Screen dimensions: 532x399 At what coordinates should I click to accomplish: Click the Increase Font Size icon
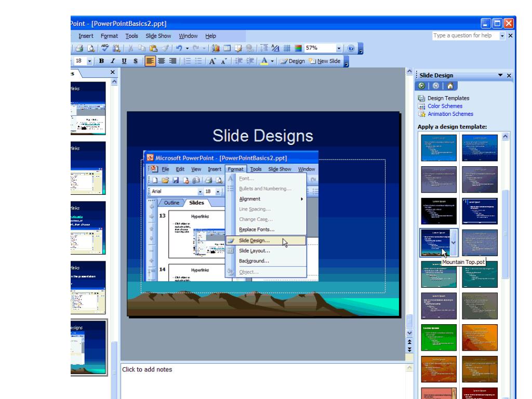coord(212,61)
